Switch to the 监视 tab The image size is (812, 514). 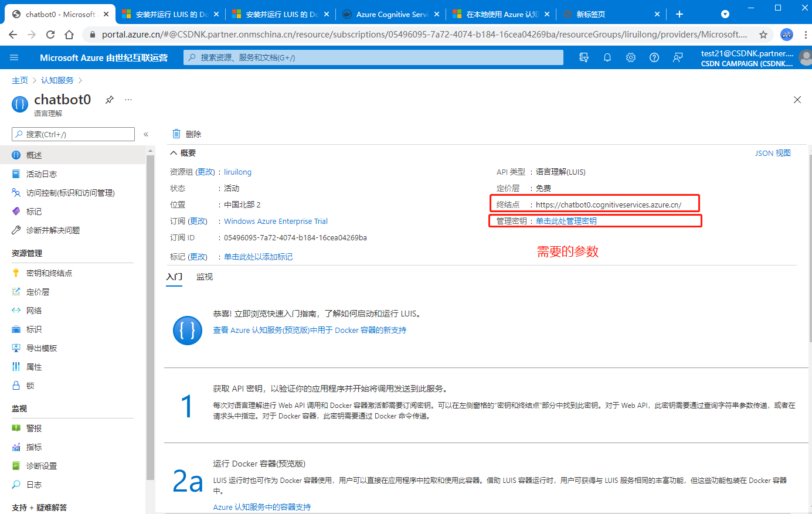(x=205, y=277)
